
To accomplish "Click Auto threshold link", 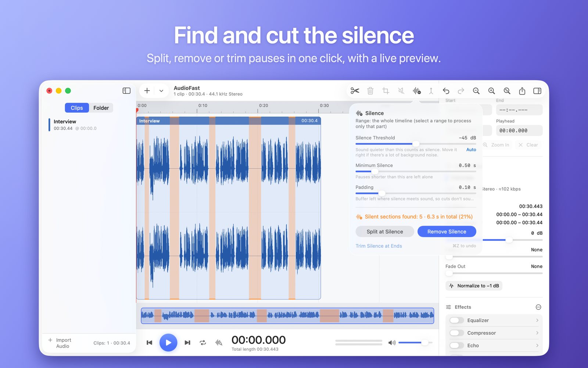I will tap(471, 150).
